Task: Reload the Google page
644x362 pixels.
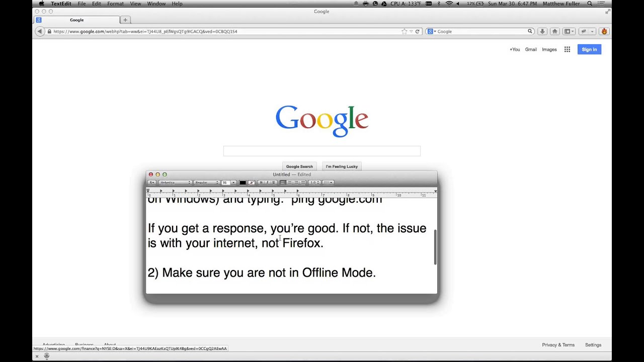Action: point(417,31)
